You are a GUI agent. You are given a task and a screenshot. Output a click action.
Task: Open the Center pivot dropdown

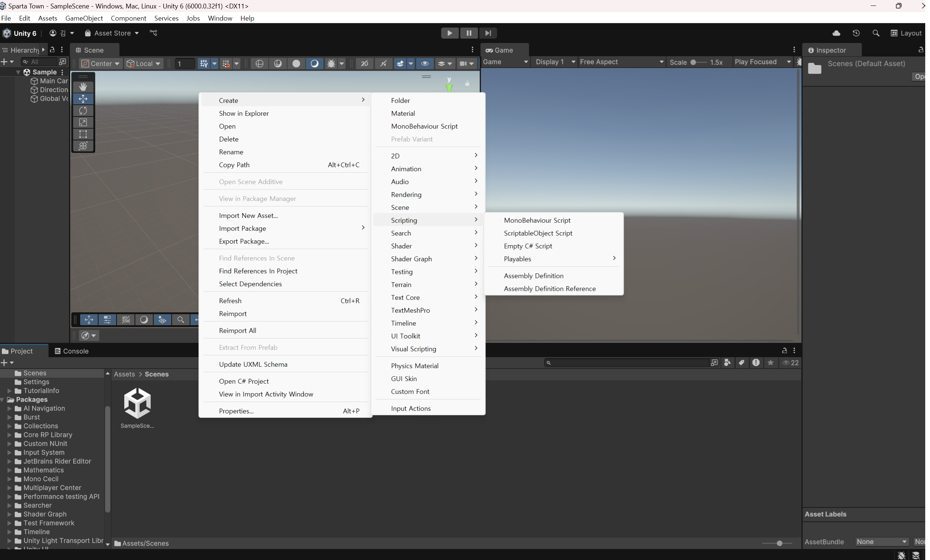(100, 64)
